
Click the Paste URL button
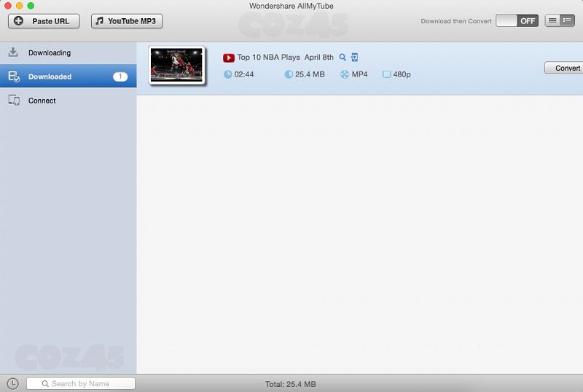pyautogui.click(x=44, y=21)
